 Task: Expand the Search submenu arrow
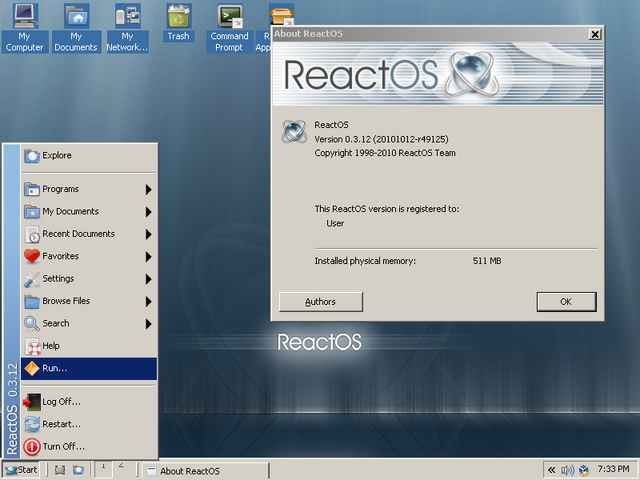pyautogui.click(x=149, y=324)
